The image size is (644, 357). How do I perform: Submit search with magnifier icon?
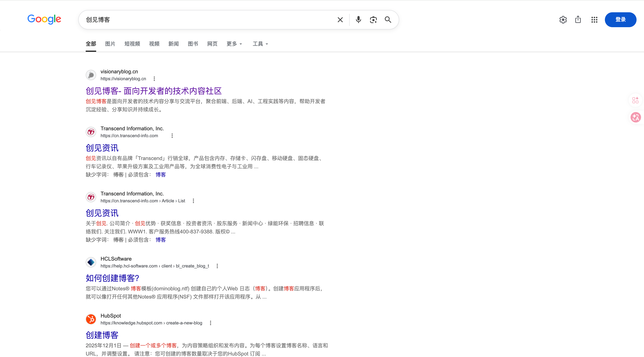(388, 20)
